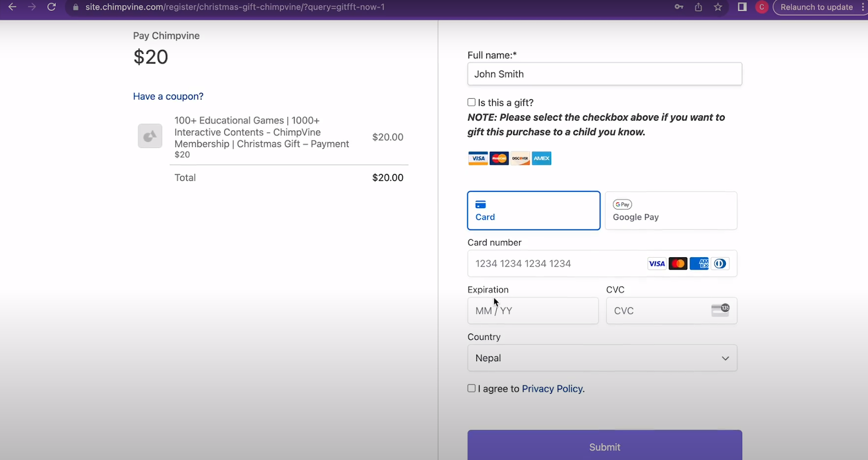Click the product description '100+ Educational Games'
This screenshot has height=460, width=868.
261,137
